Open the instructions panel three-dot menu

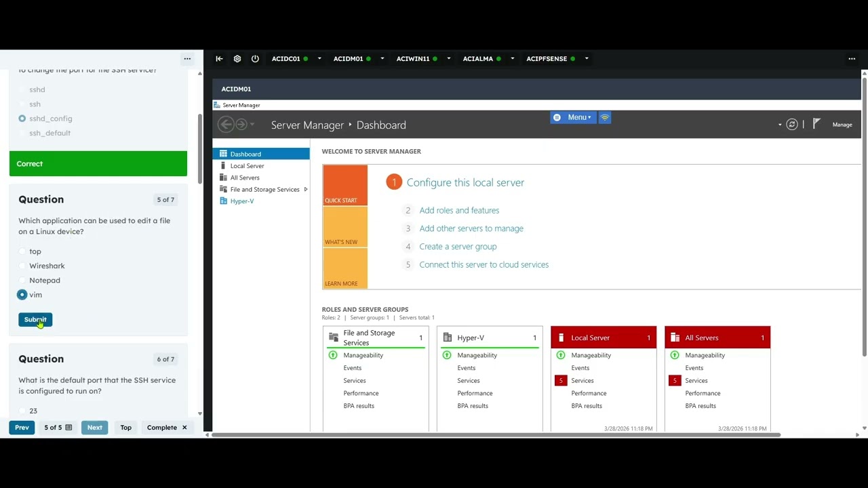pos(187,59)
